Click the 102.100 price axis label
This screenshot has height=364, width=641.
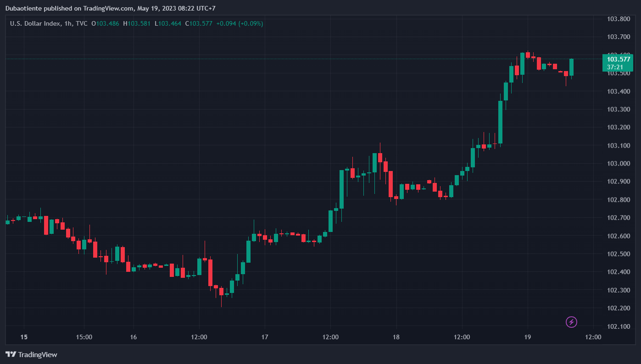pos(618,326)
